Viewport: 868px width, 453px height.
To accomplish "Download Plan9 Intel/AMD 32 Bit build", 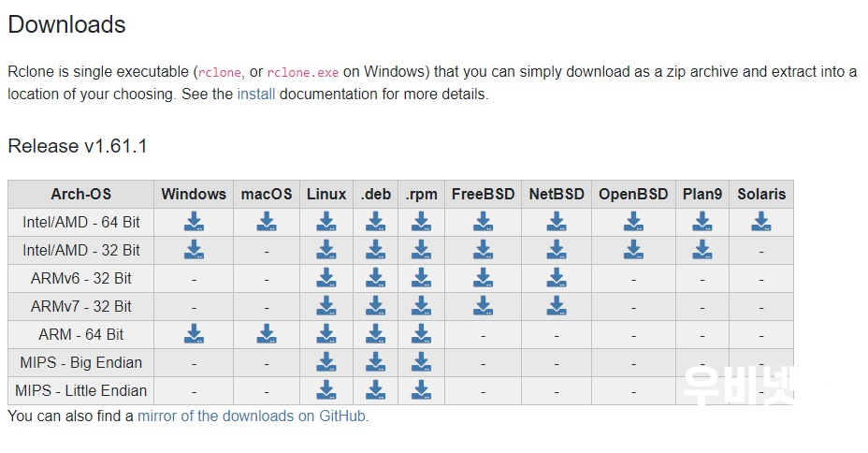I will [x=702, y=250].
